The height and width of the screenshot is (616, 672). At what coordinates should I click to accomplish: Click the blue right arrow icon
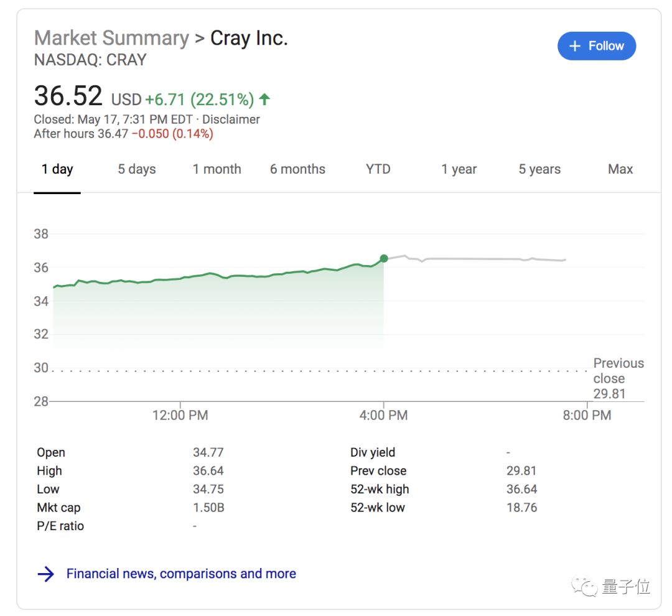coord(46,574)
